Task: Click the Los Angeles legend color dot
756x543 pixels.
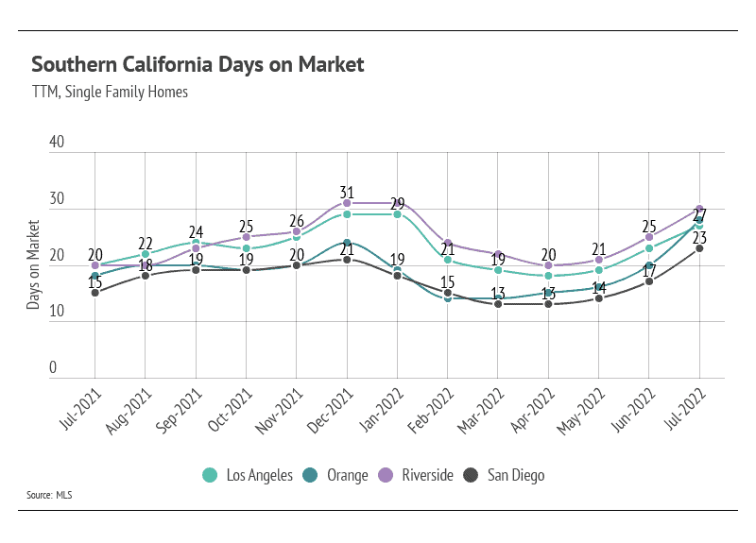Action: pos(210,475)
